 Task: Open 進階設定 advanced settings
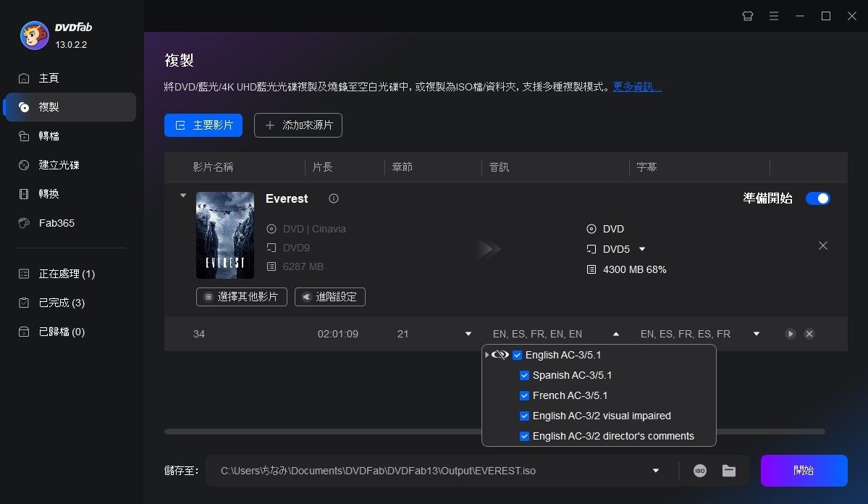click(330, 297)
